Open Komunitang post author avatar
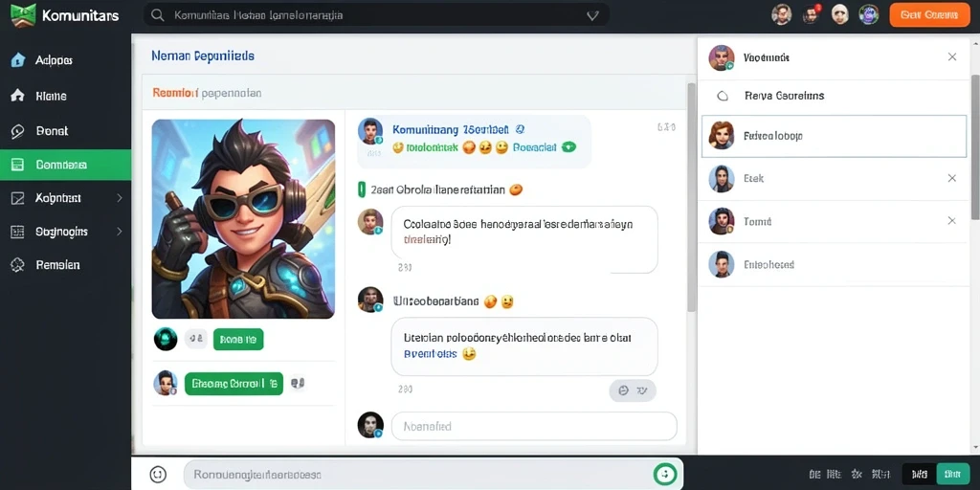The image size is (980, 490). coord(370,131)
